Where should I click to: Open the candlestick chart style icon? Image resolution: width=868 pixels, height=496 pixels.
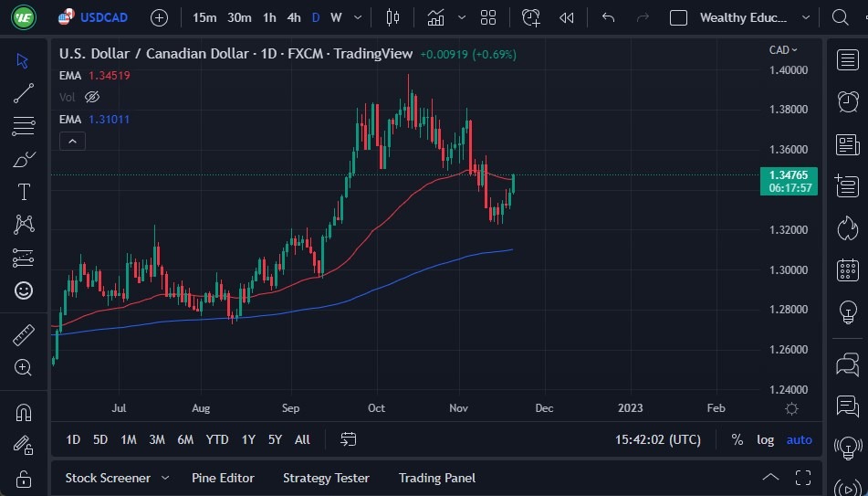click(x=393, y=17)
